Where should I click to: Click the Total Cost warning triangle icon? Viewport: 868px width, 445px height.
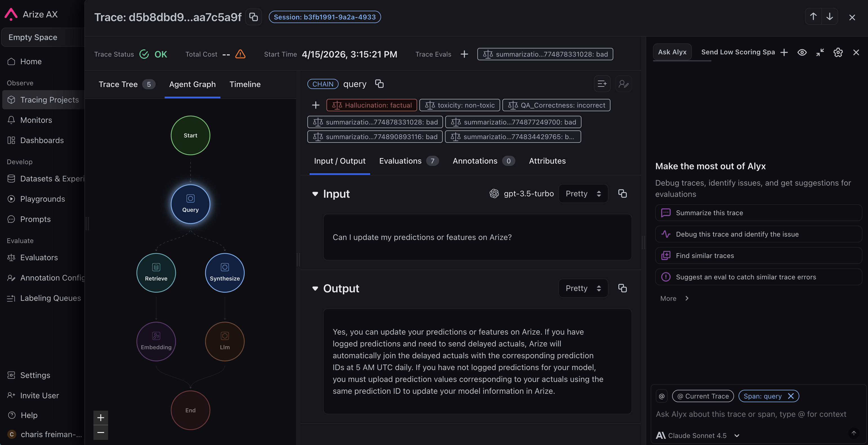pyautogui.click(x=240, y=54)
